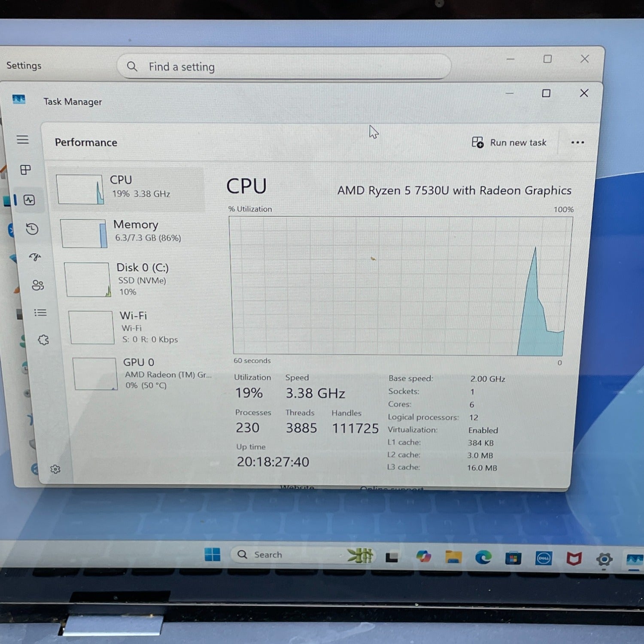Click the 20:18:27:40 up time value
This screenshot has width=644, height=644.
pos(273,462)
